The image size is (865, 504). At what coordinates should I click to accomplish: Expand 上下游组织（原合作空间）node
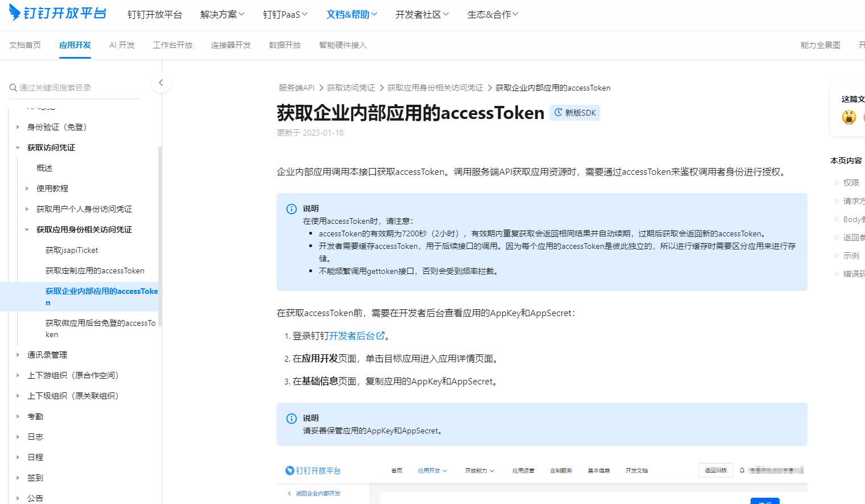(x=18, y=375)
